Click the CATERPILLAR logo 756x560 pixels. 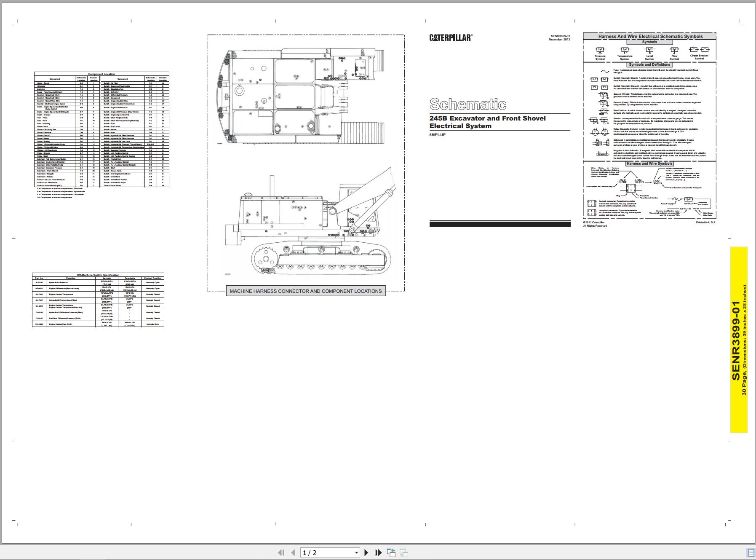[x=451, y=38]
